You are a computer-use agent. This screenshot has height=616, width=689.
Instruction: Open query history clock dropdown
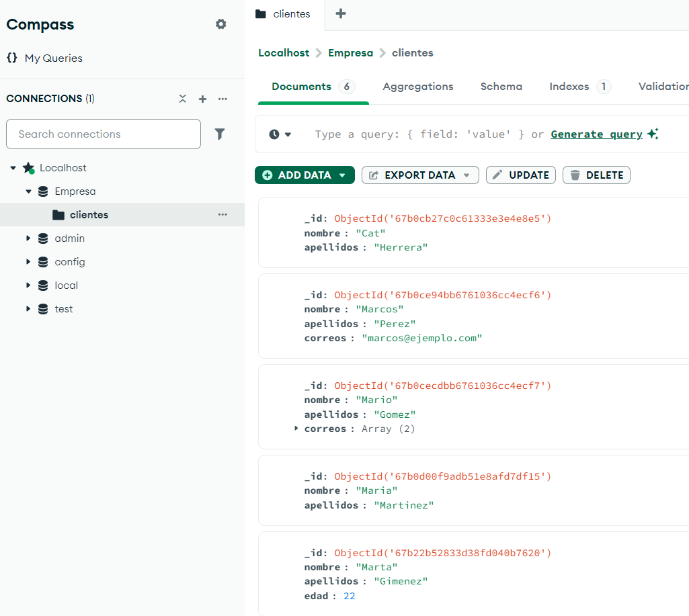(x=280, y=134)
